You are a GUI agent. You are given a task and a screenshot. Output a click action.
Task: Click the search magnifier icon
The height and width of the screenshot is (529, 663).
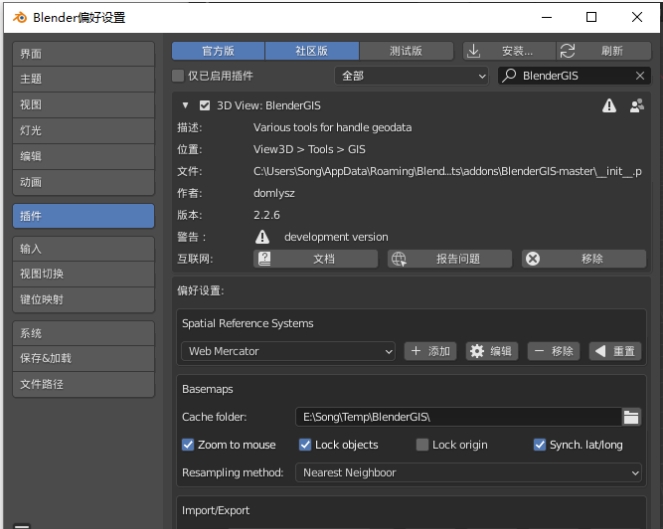[509, 75]
